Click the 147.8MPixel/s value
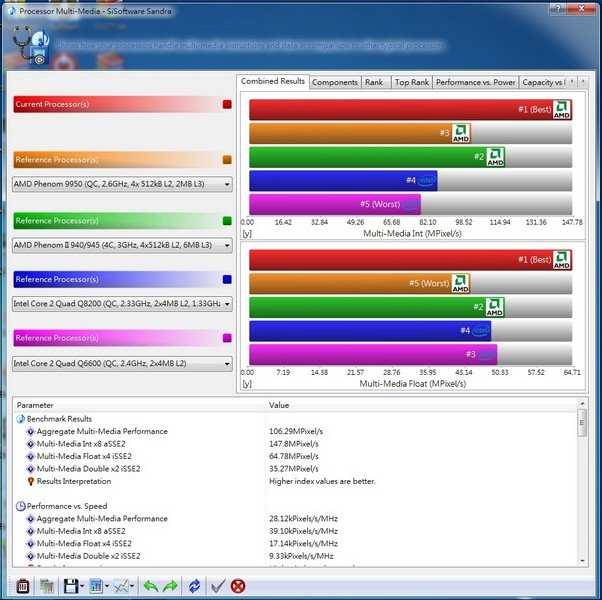The height and width of the screenshot is (600, 602). tap(294, 444)
